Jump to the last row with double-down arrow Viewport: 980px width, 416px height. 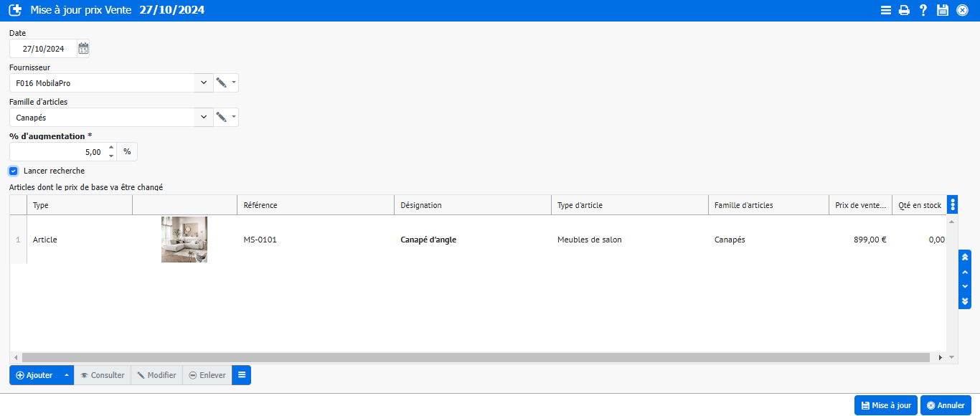965,301
